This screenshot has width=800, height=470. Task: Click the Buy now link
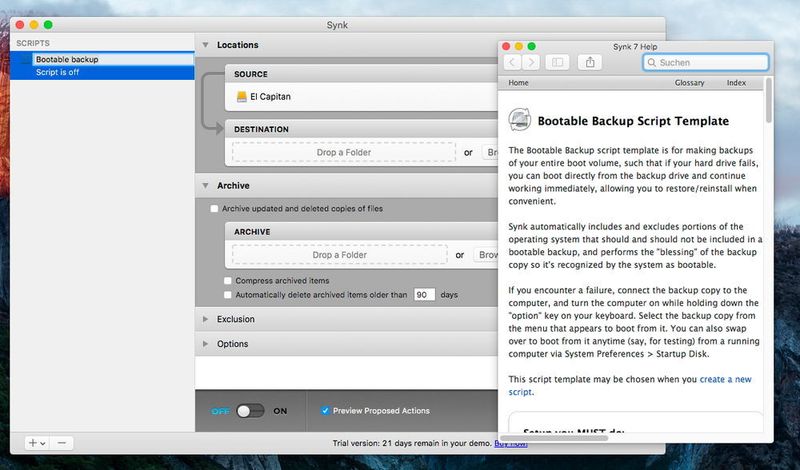511,443
